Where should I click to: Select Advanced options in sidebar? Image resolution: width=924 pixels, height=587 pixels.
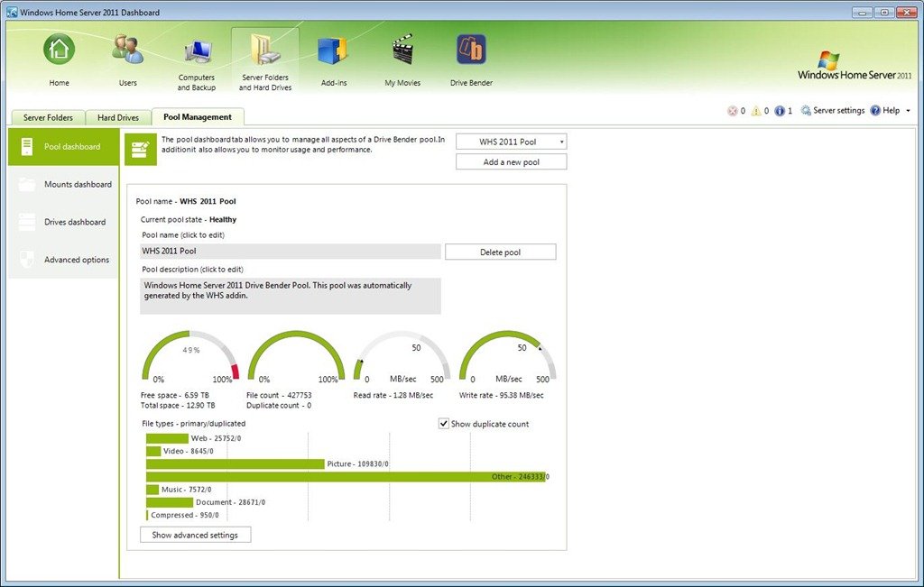(63, 260)
